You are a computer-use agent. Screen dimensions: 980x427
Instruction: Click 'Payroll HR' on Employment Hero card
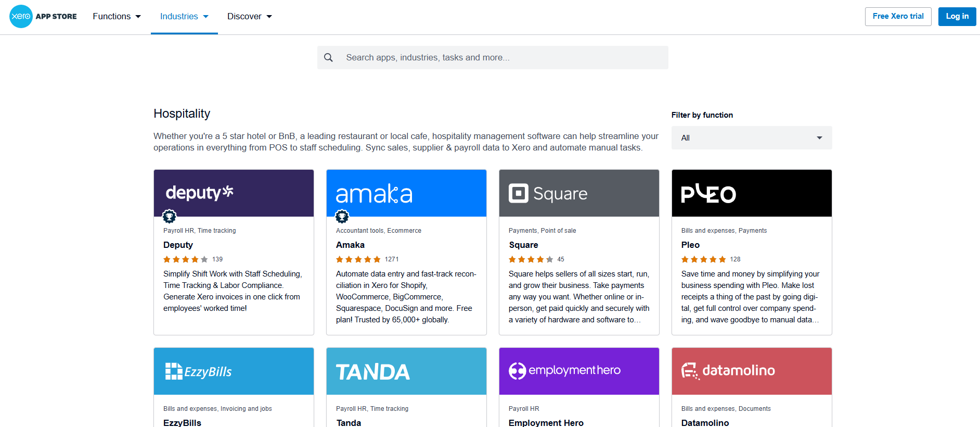(x=524, y=409)
